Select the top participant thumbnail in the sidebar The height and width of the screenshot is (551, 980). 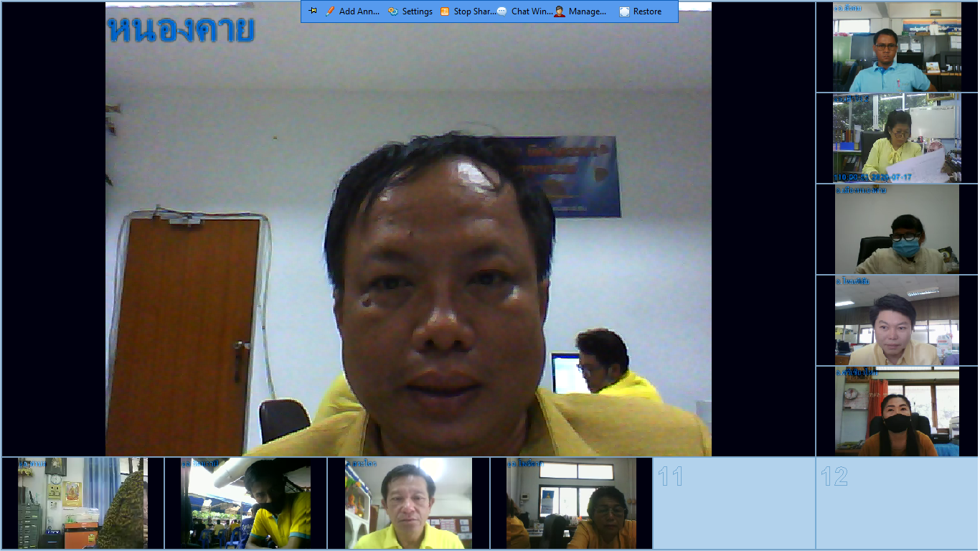(895, 47)
